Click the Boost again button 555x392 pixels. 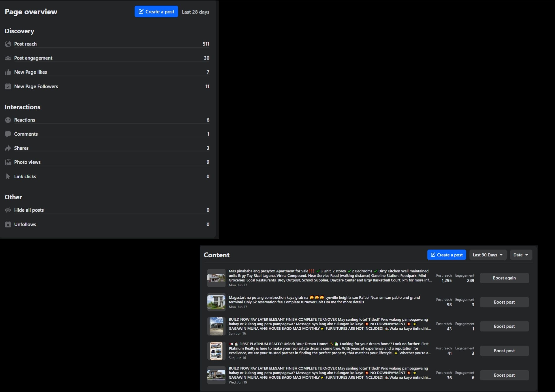tap(504, 278)
